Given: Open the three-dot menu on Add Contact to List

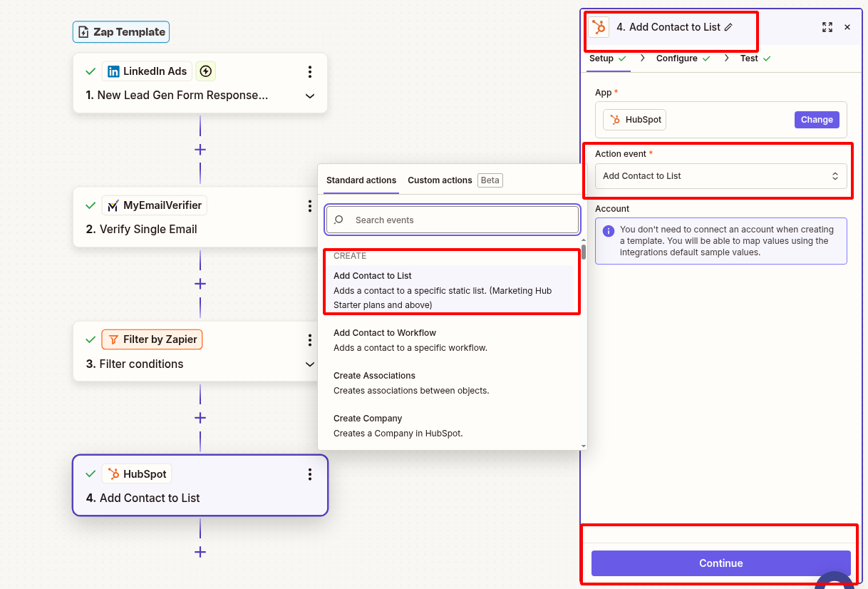Looking at the screenshot, I should (x=310, y=473).
